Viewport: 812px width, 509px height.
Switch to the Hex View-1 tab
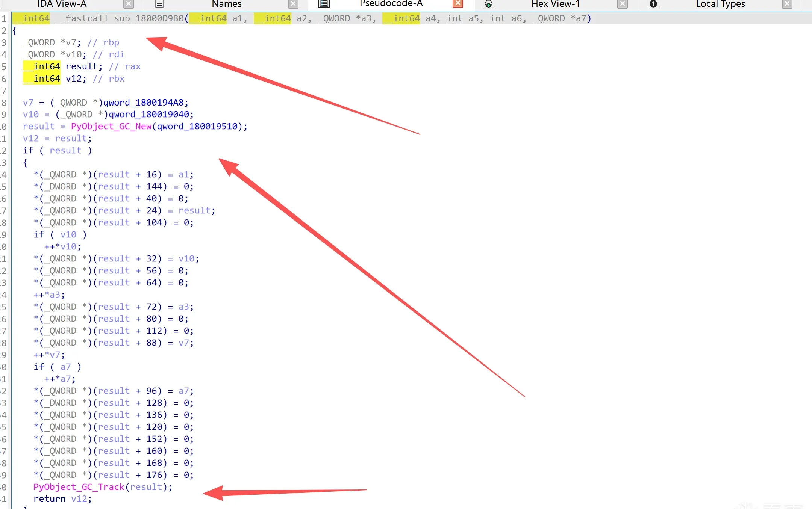pyautogui.click(x=555, y=4)
